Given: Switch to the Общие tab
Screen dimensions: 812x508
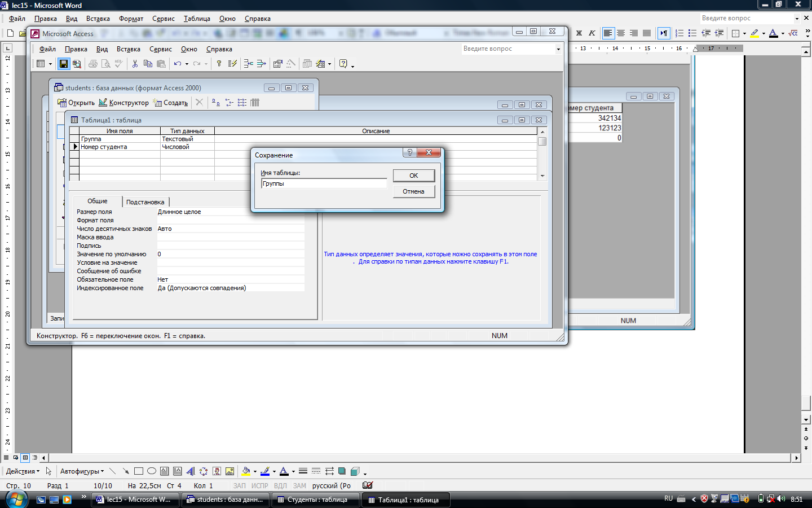Looking at the screenshot, I should coord(97,201).
